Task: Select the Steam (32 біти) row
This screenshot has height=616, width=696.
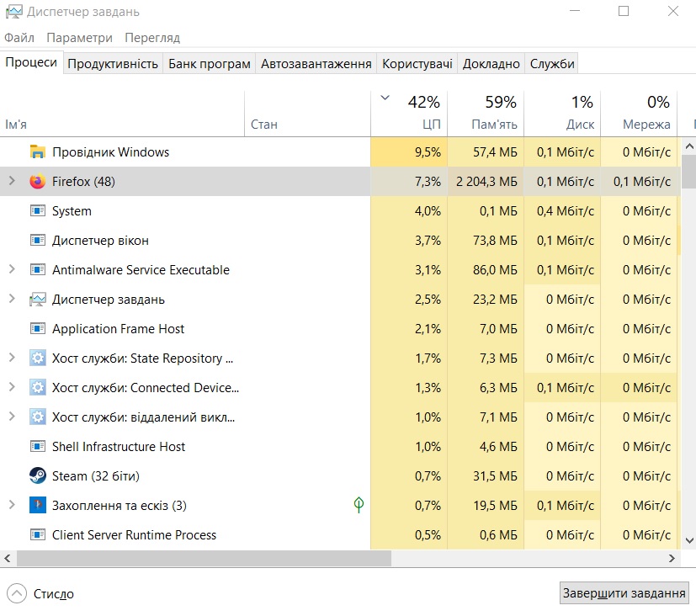Action: tap(340, 475)
